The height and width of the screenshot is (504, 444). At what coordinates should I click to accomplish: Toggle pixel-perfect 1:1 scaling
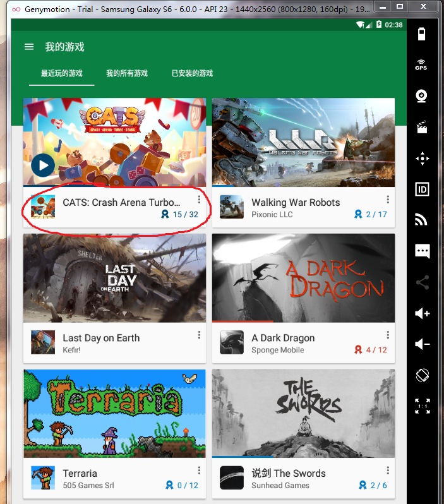422,406
